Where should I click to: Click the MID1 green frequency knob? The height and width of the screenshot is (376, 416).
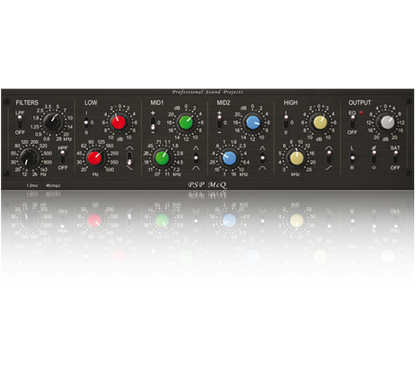click(x=162, y=158)
